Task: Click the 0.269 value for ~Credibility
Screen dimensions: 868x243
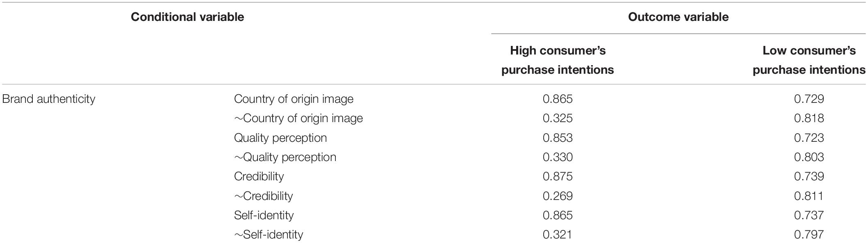Action: [x=558, y=196]
